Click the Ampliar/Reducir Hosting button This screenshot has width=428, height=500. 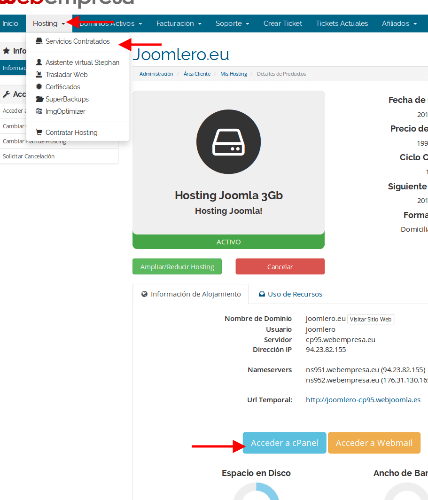point(177,267)
